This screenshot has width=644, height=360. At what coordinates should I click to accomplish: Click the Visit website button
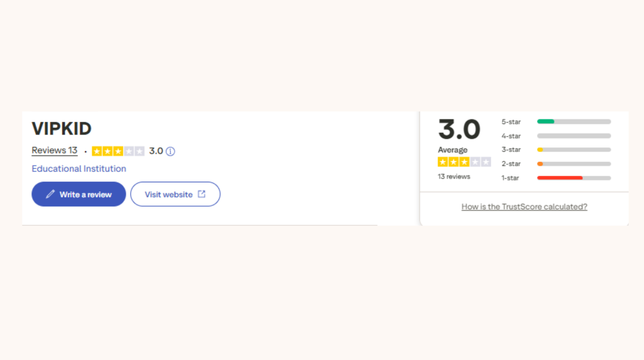175,194
